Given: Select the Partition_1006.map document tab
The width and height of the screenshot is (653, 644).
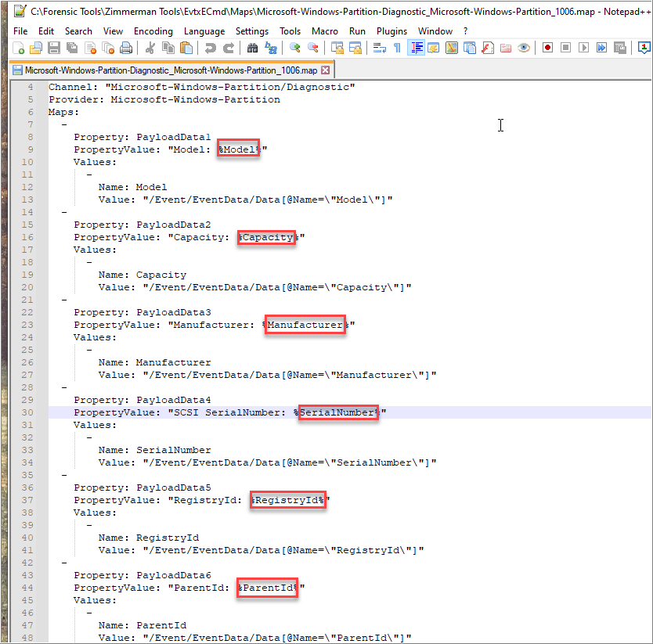Looking at the screenshot, I should (x=164, y=70).
